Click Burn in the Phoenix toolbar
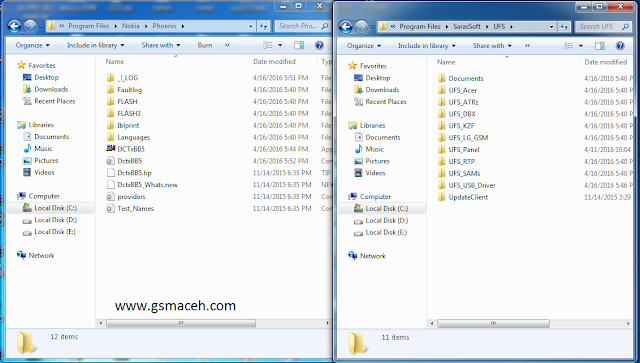This screenshot has height=363, width=640. pos(204,45)
